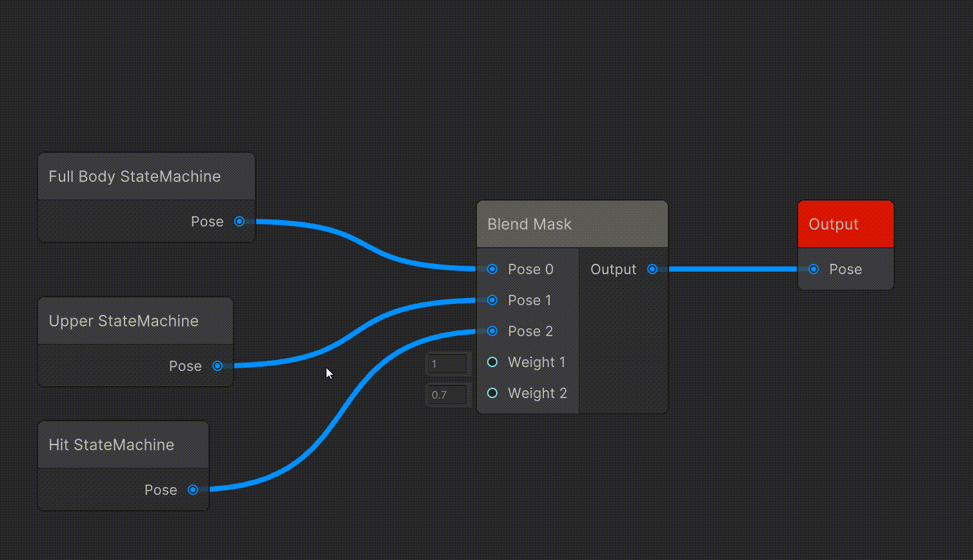Viewport: 973px width, 560px height.
Task: Click the Hit StateMachine Pose output port
Action: pyautogui.click(x=193, y=490)
